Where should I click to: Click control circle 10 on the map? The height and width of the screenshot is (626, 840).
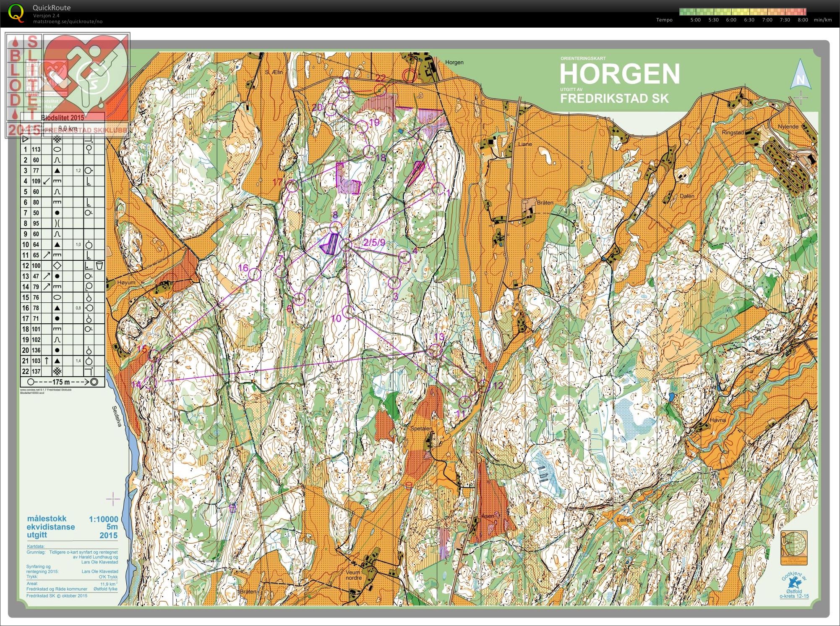[x=348, y=312]
